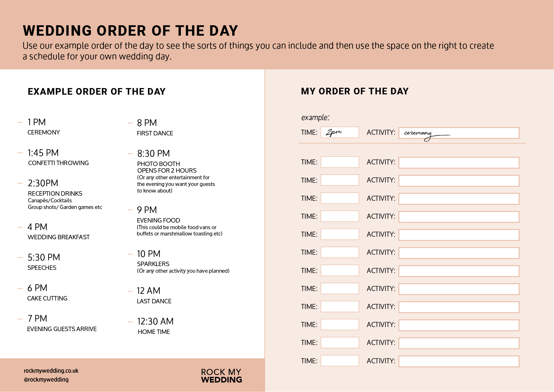Select the My Order of the Day heading
Viewport: 554px width, 392px height.
pyautogui.click(x=354, y=91)
